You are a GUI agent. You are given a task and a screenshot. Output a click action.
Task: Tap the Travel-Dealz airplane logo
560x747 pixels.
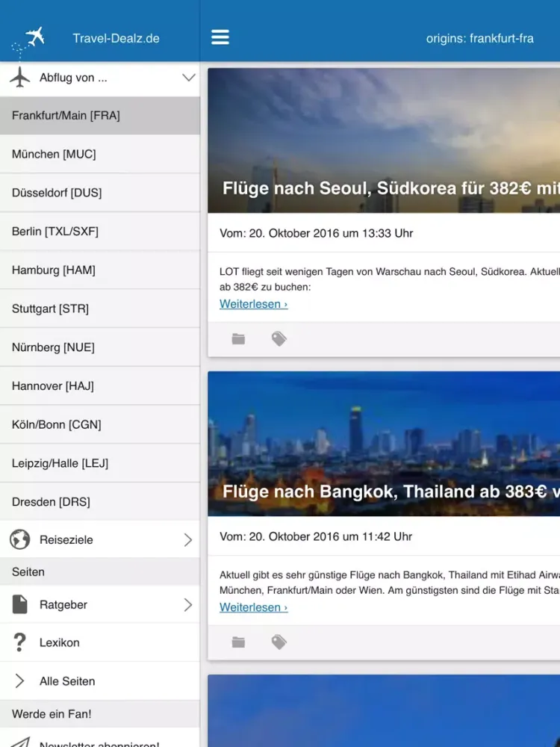28,40
